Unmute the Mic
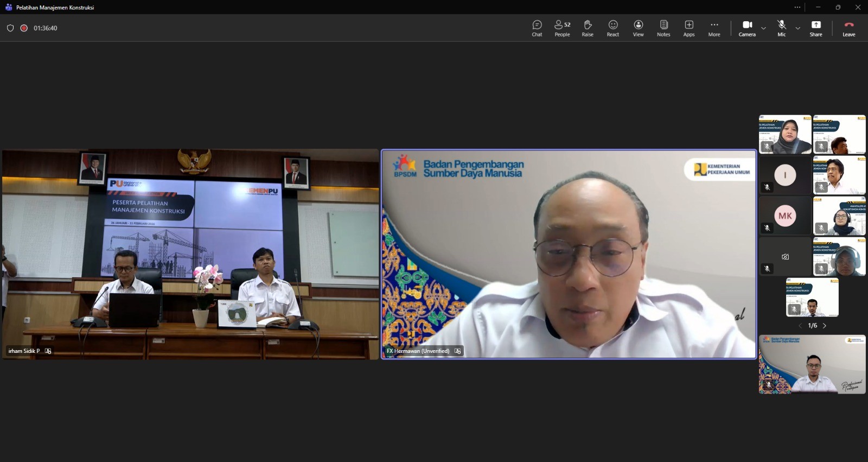Image resolution: width=868 pixels, height=462 pixels. point(781,28)
